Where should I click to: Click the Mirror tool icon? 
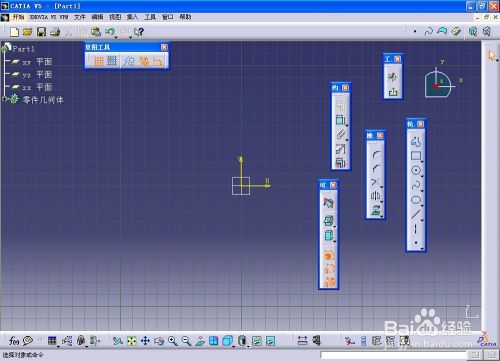pos(376,196)
